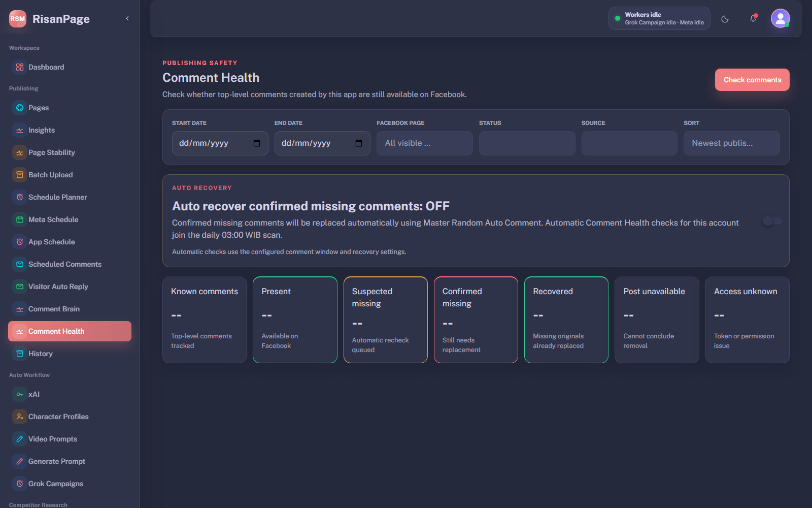The height and width of the screenshot is (508, 812).
Task: Select the Access unknown card
Action: point(748,320)
